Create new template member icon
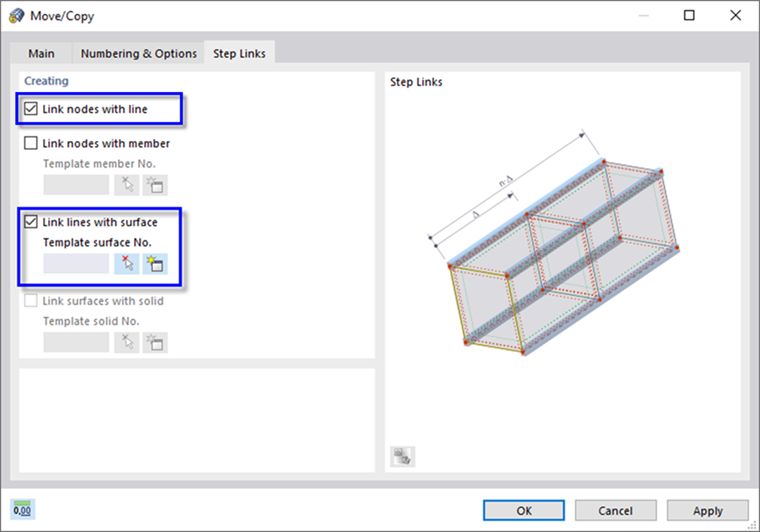 [x=155, y=185]
